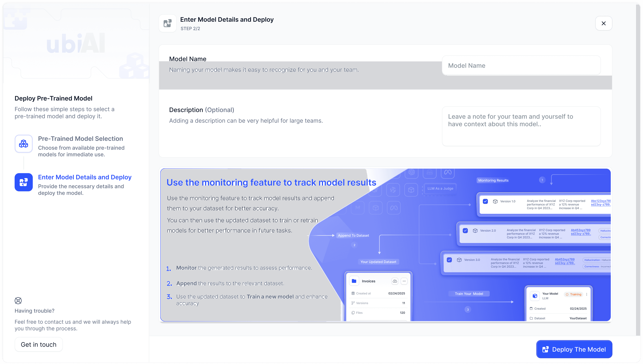Uncheck the Version 3.0 checkbox
Image resolution: width=643 pixels, height=364 pixels.
449,260
